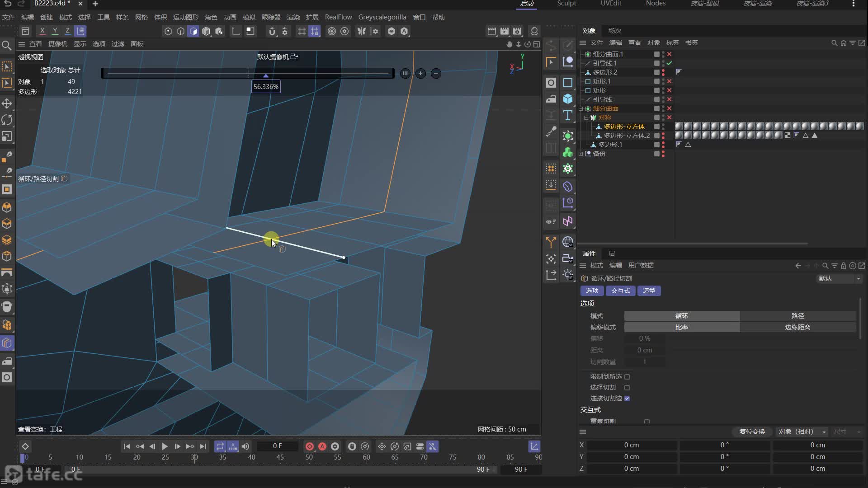Open the 对象 (相对) dropdown
Image resolution: width=868 pixels, height=488 pixels.
[x=802, y=432]
